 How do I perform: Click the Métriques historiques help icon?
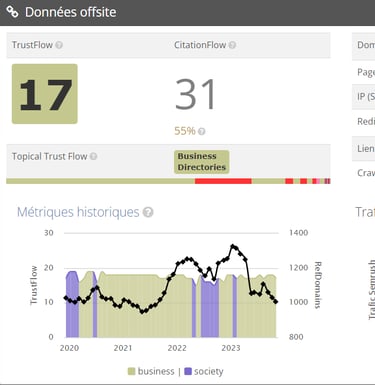148,212
